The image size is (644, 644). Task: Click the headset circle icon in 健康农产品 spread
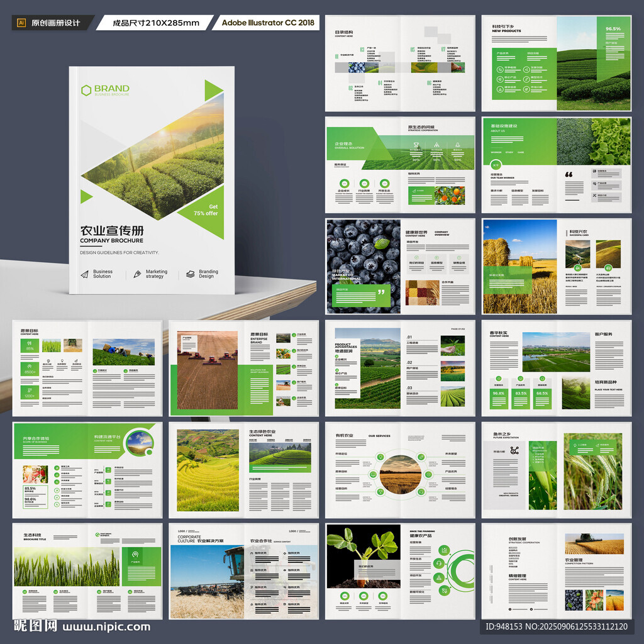point(438,563)
